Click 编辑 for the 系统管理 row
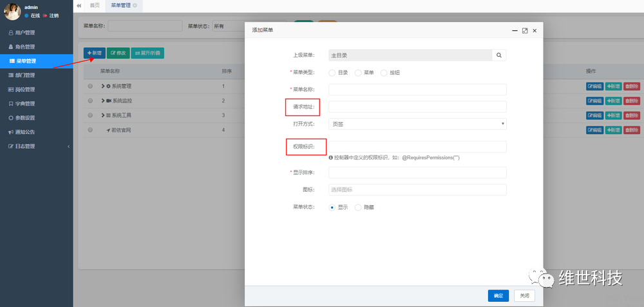 594,86
